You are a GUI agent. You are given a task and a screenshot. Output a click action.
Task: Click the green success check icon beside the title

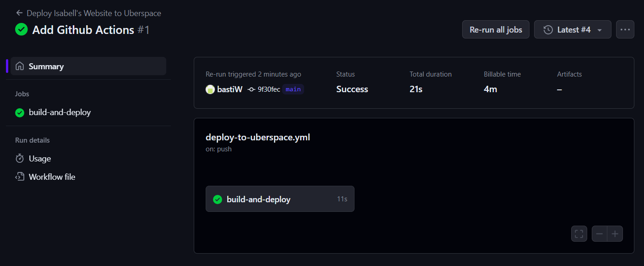(21, 29)
